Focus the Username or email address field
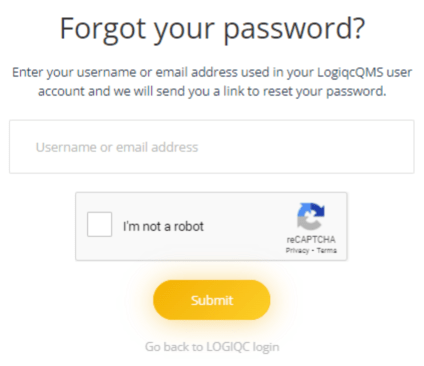This screenshot has width=424, height=366. pyautogui.click(x=212, y=147)
